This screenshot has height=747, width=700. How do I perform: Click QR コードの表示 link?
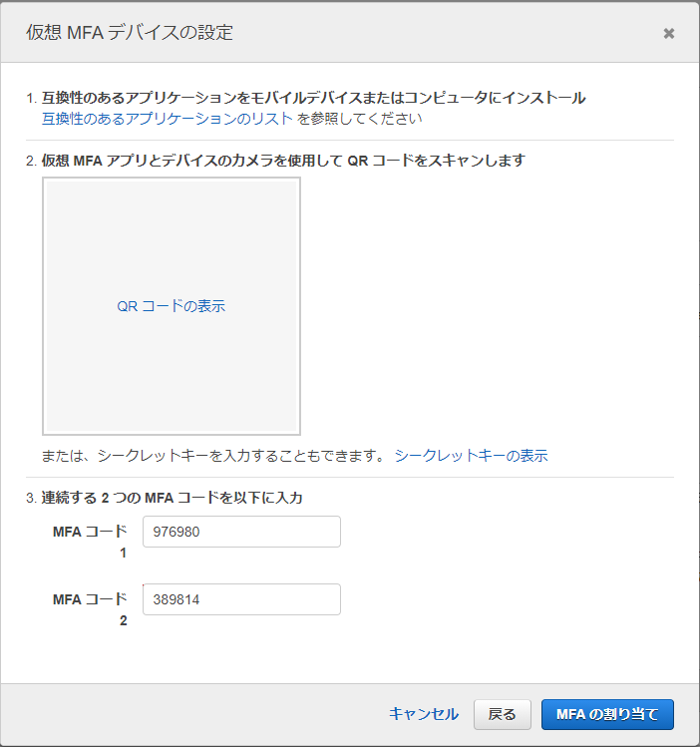click(171, 306)
